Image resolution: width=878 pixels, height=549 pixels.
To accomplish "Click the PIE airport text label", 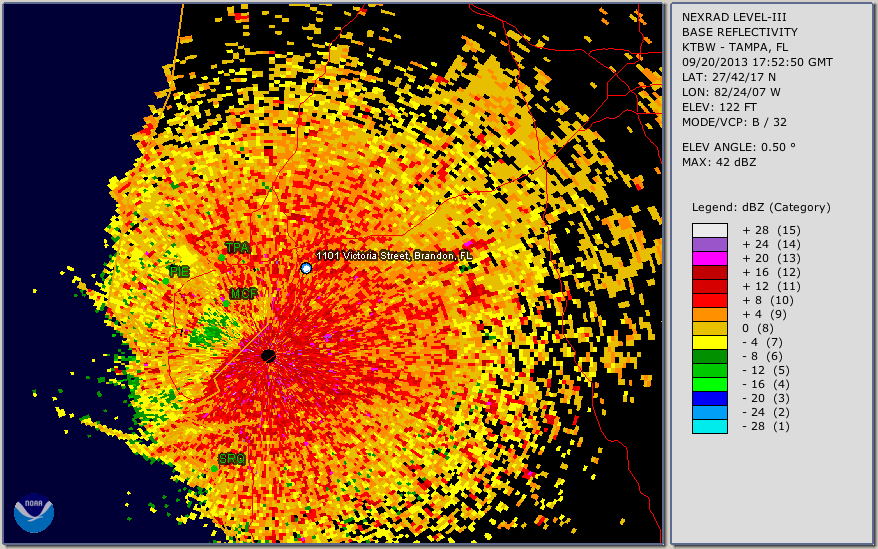I will (179, 272).
